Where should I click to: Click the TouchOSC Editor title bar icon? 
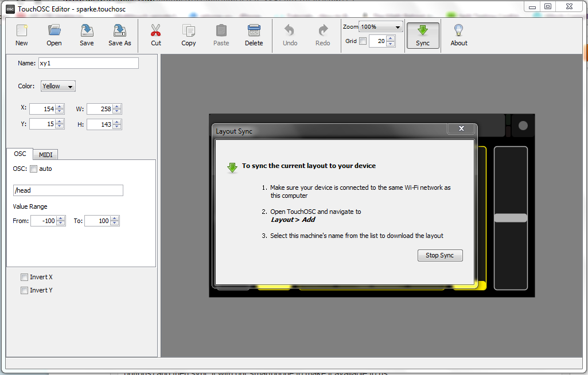click(10, 9)
